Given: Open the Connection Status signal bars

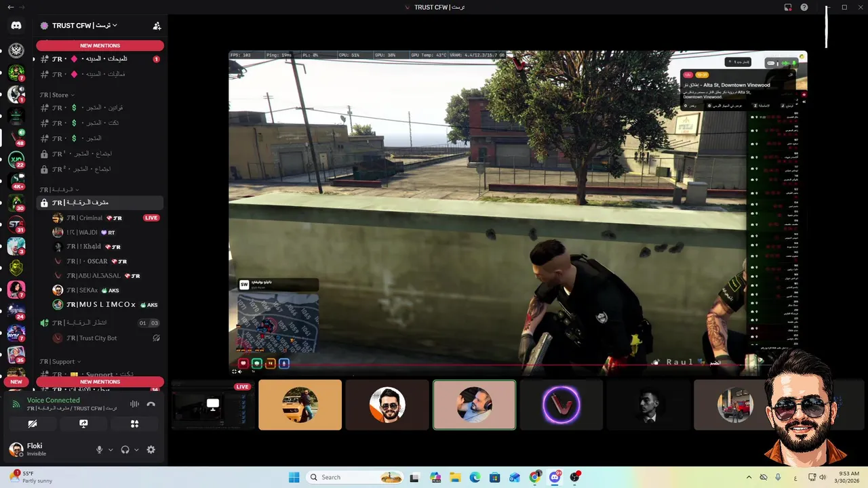Looking at the screenshot, I should 16,404.
